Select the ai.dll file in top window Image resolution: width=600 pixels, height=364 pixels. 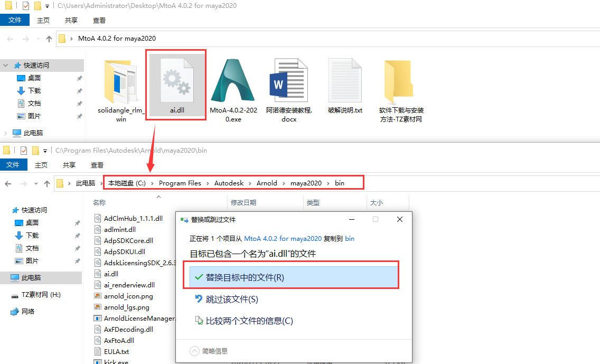[x=177, y=85]
